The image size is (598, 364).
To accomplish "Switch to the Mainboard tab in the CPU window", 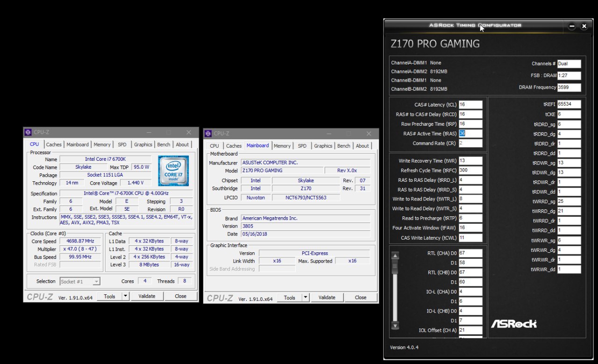I will tap(77, 144).
